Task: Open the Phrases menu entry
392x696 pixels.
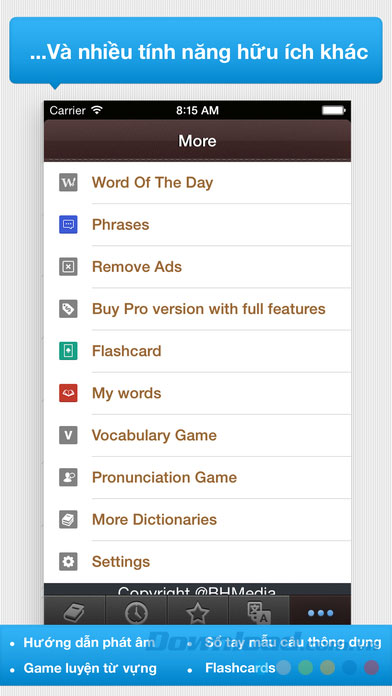Action: click(197, 225)
